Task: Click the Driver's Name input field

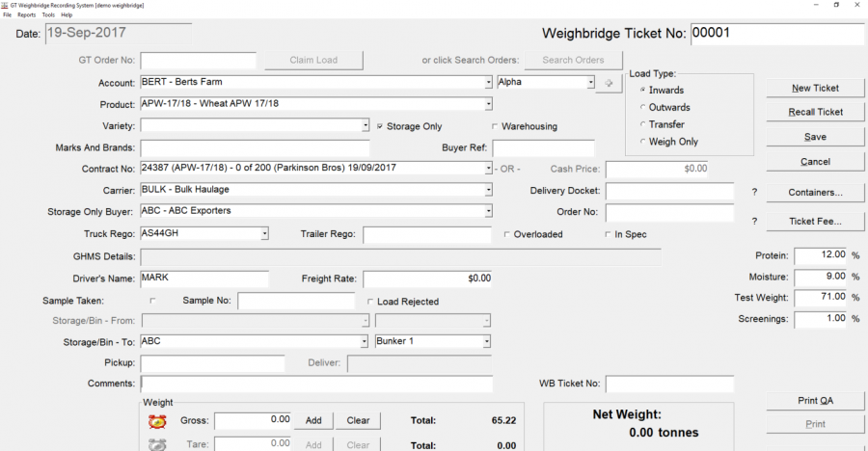Action: click(203, 279)
